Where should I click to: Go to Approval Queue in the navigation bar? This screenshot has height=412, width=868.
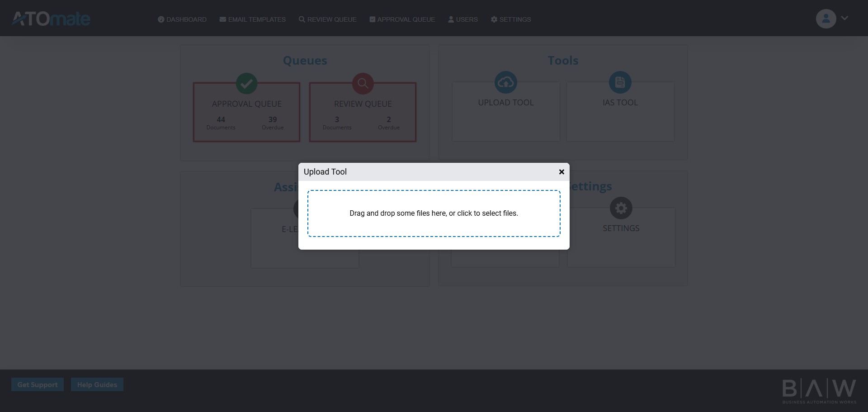(402, 19)
